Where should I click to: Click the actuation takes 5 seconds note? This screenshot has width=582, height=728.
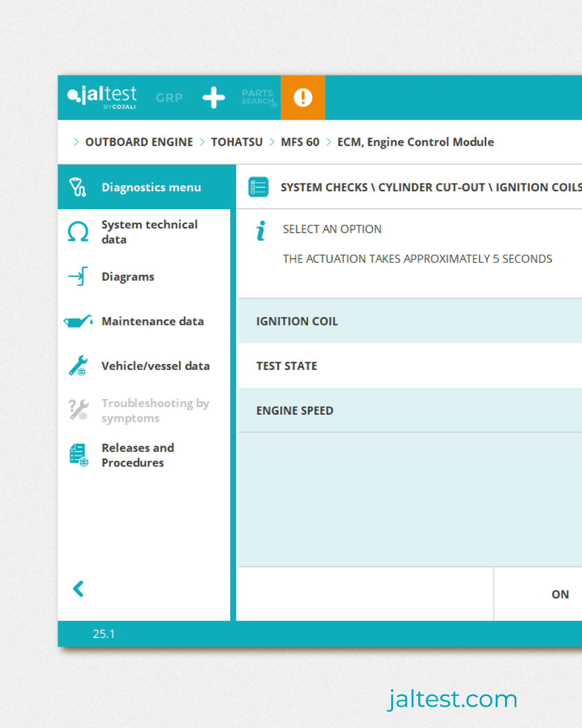click(x=417, y=259)
